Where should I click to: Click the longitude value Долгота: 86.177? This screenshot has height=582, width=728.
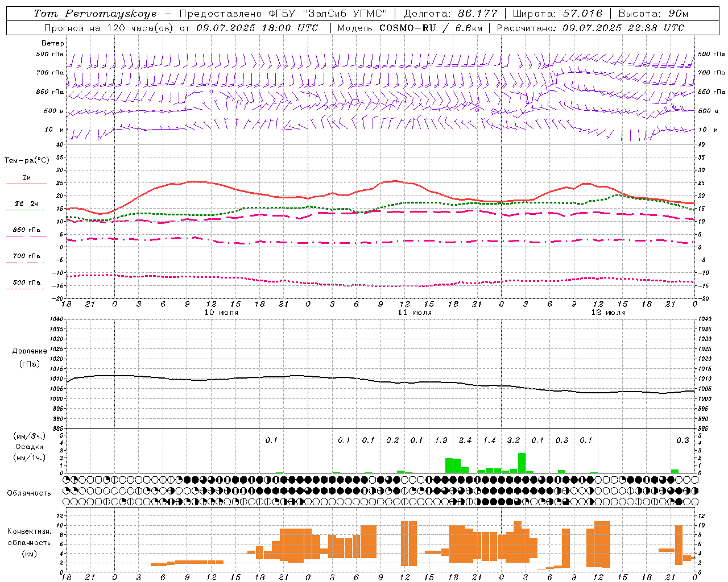(450, 14)
